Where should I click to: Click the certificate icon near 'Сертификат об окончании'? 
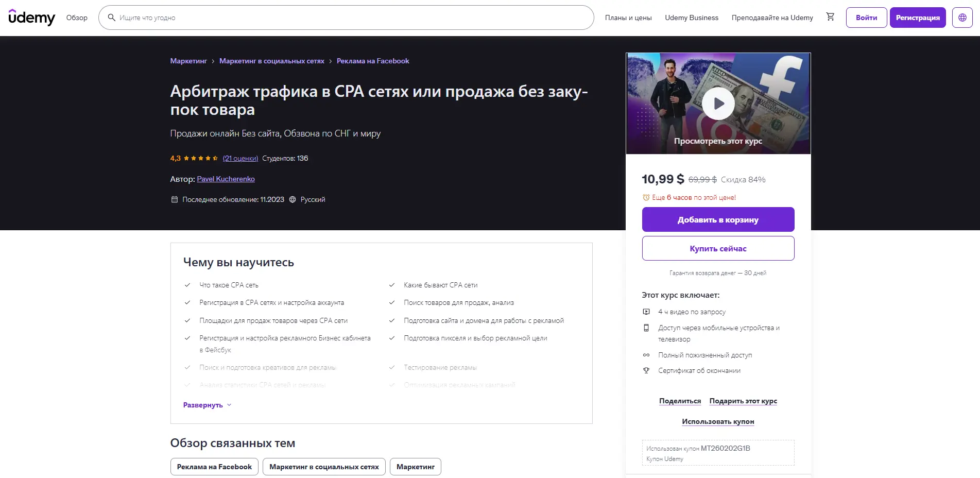click(x=646, y=370)
